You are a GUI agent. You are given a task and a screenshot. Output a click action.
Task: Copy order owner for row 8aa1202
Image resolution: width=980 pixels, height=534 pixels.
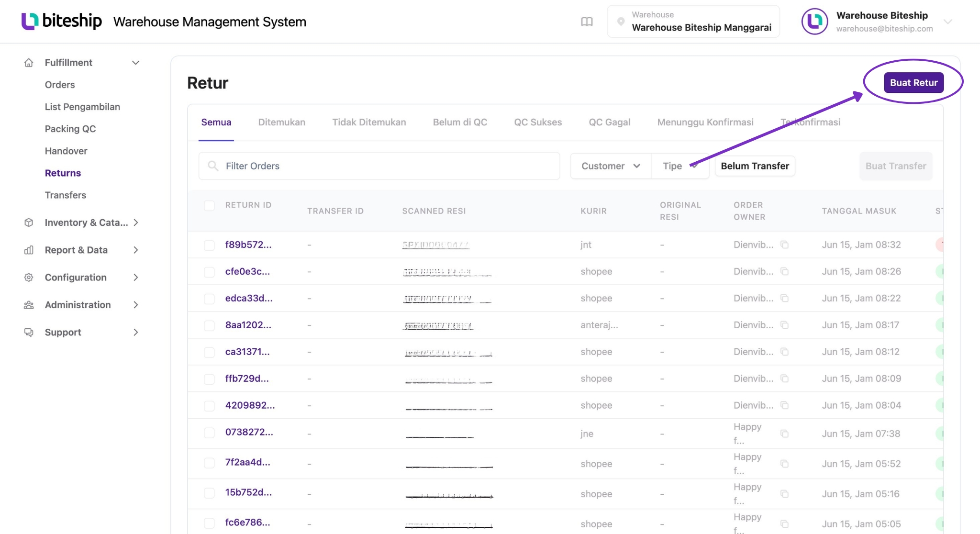tap(784, 325)
